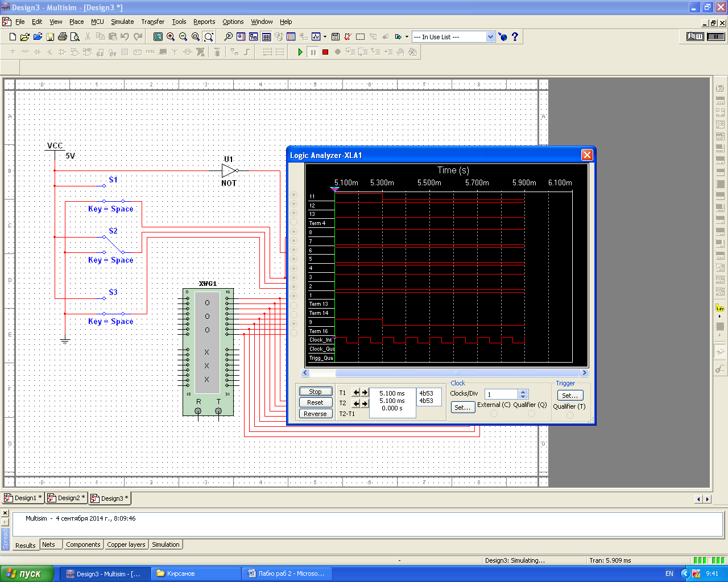The image size is (728, 582).
Task: Open the Tools menu
Action: (179, 22)
